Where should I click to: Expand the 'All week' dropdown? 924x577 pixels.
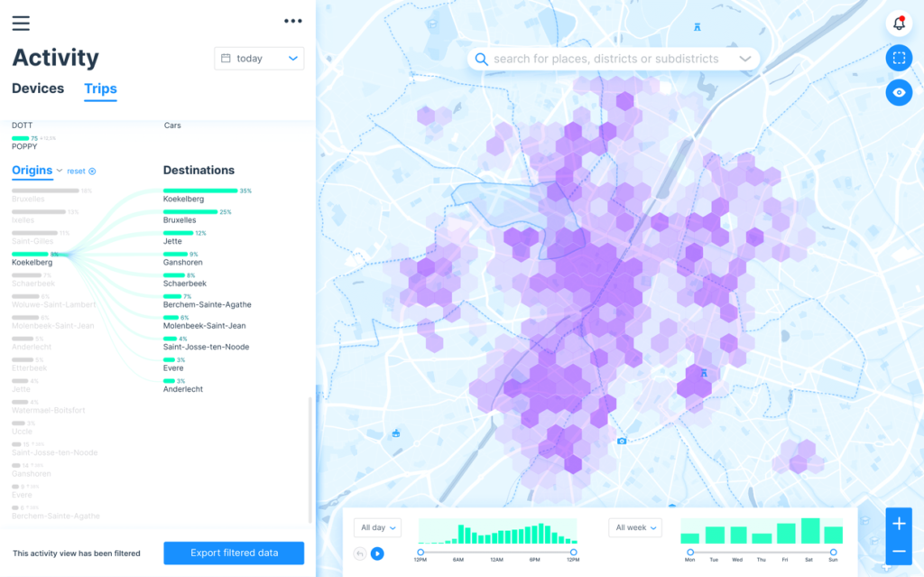[635, 527]
